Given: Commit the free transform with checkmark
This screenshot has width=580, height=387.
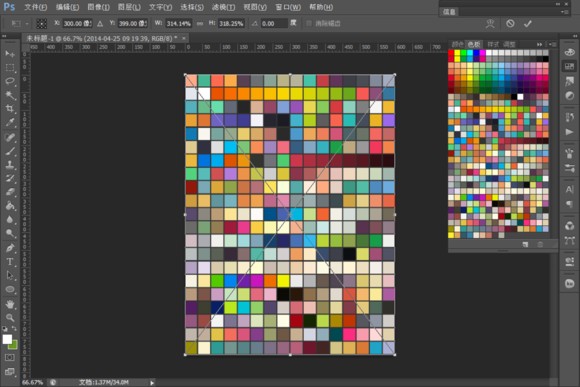Looking at the screenshot, I should (x=528, y=24).
